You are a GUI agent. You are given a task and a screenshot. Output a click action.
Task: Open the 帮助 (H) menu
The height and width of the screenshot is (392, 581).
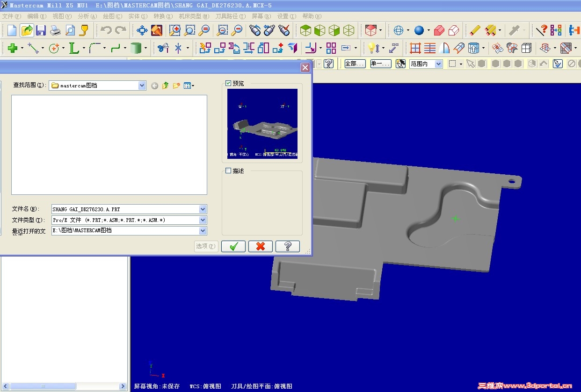tap(312, 16)
